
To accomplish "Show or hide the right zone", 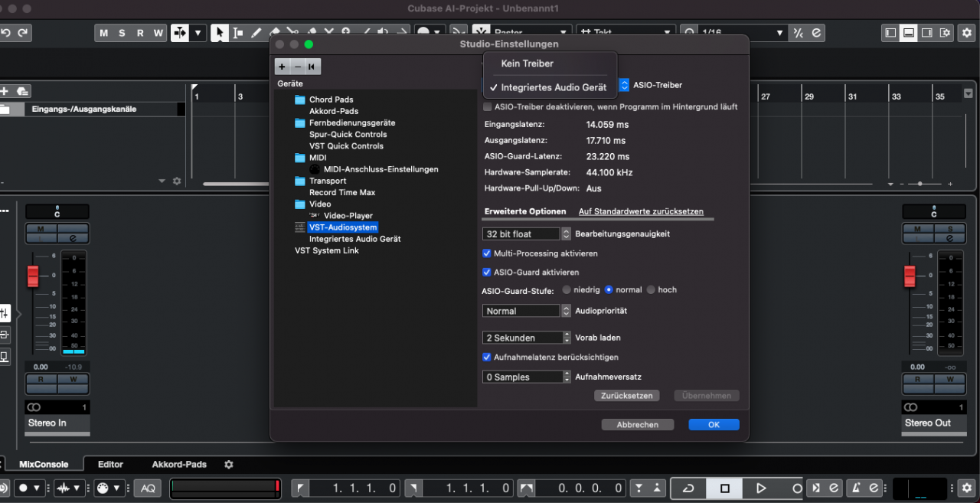I will [926, 33].
